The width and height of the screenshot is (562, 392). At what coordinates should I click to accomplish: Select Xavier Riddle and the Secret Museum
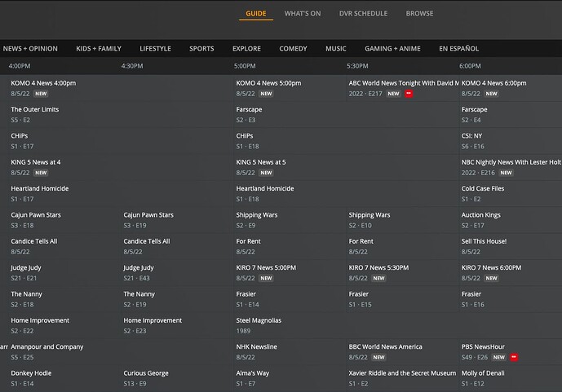tap(402, 378)
